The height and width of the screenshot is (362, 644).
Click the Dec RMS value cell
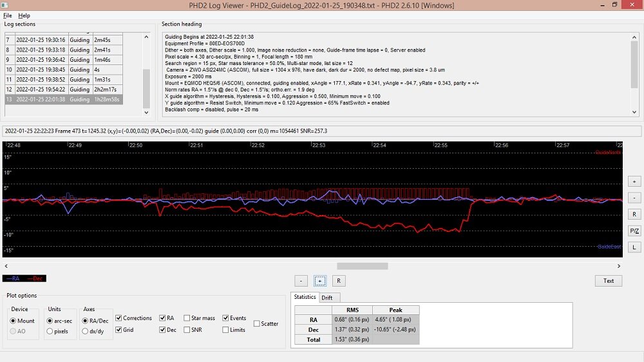click(x=352, y=329)
